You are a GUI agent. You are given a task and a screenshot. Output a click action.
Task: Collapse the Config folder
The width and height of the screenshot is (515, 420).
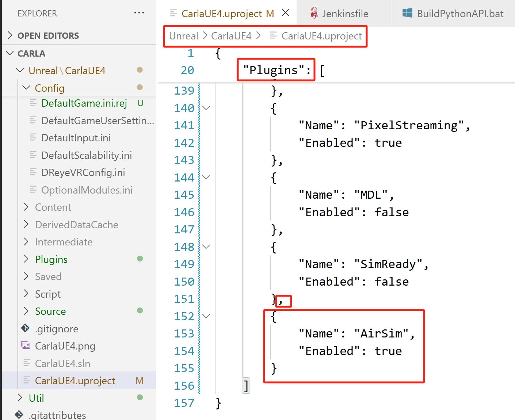point(26,88)
